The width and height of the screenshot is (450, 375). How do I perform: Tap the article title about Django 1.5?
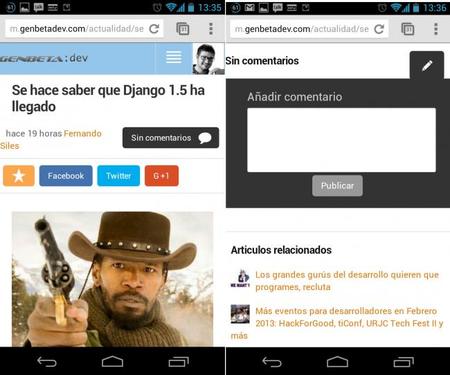click(108, 98)
